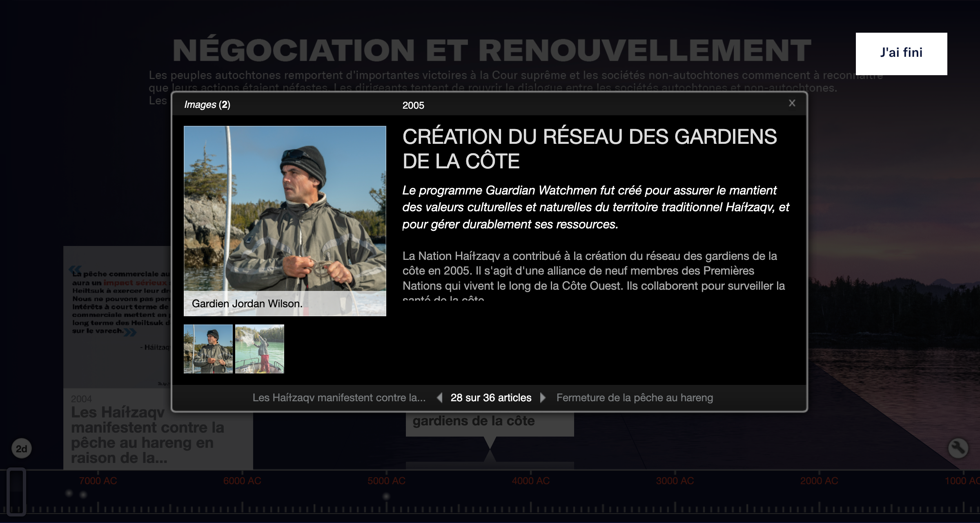
Task: Toggle the 2d display mode on
Action: (22, 448)
